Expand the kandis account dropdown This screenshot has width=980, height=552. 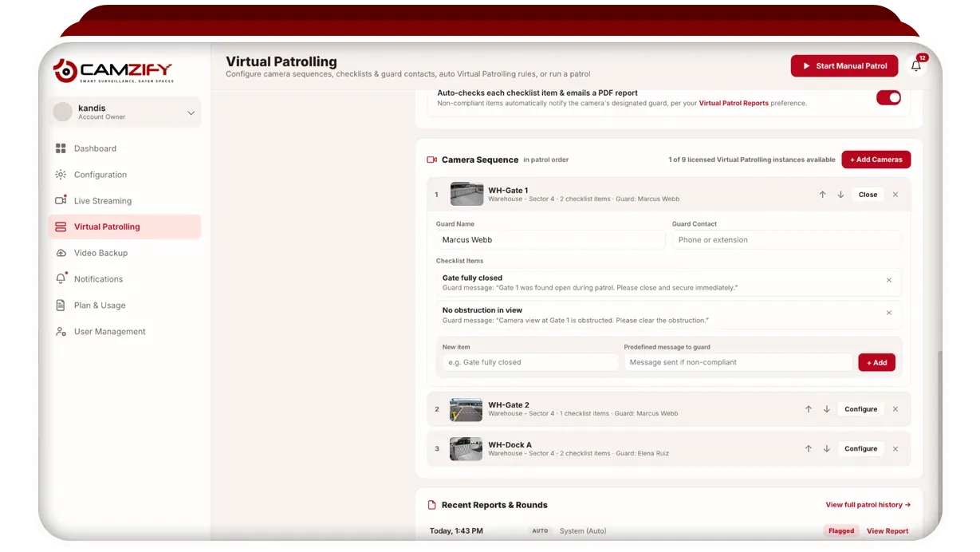coord(191,113)
